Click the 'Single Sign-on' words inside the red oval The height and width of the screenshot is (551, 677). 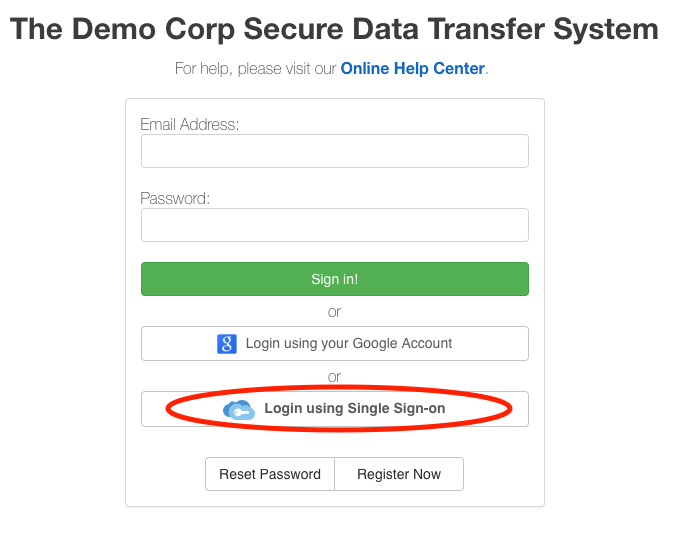tap(396, 408)
